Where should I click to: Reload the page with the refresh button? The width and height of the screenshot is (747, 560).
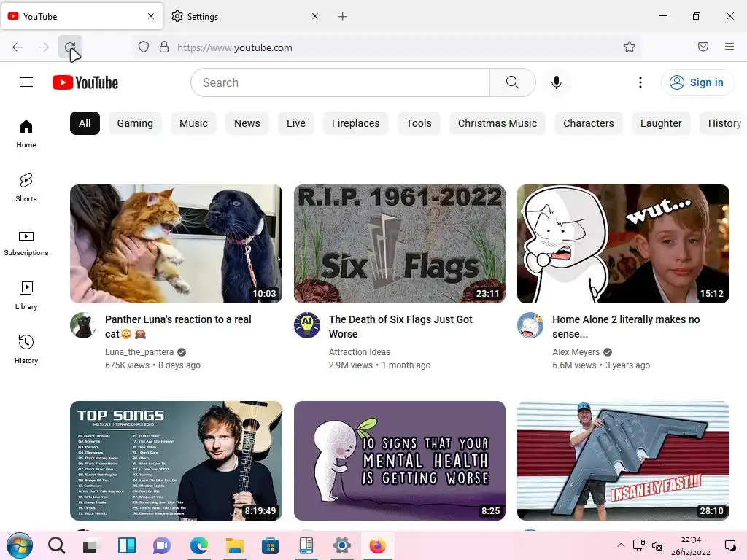coord(70,47)
